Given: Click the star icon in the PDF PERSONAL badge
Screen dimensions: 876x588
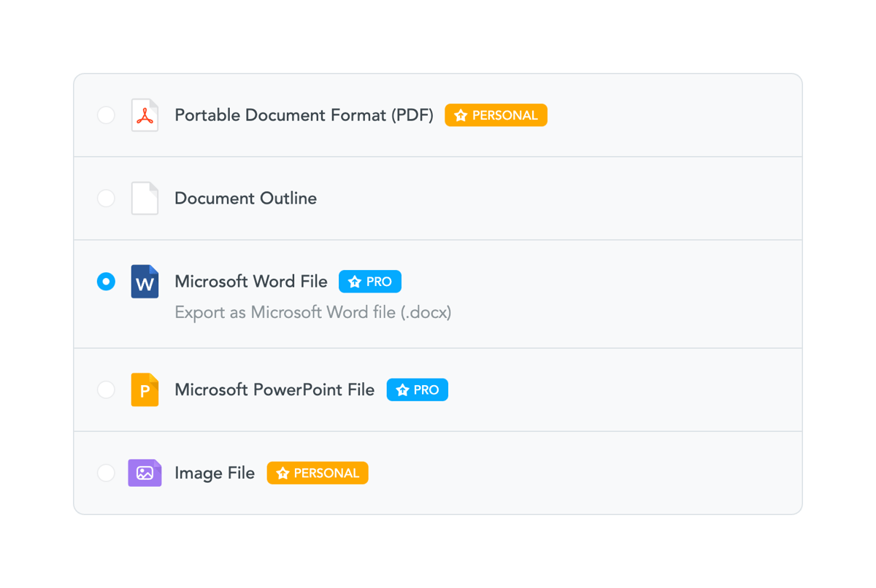Looking at the screenshot, I should [x=461, y=115].
